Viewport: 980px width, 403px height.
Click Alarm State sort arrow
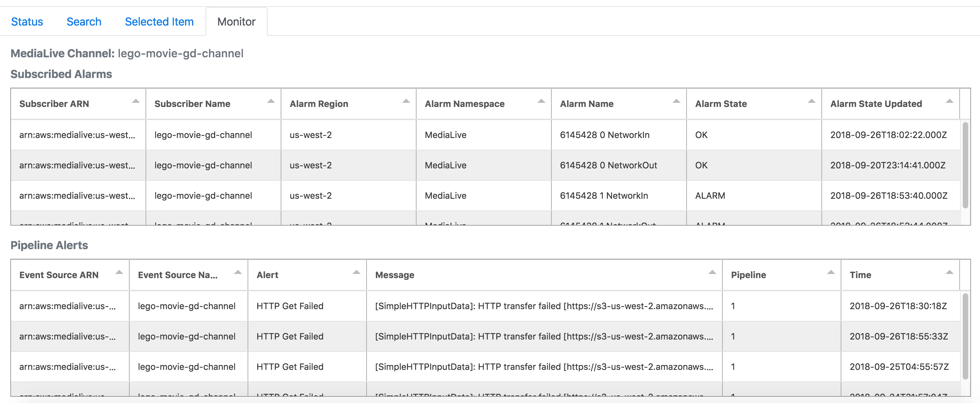click(x=811, y=101)
